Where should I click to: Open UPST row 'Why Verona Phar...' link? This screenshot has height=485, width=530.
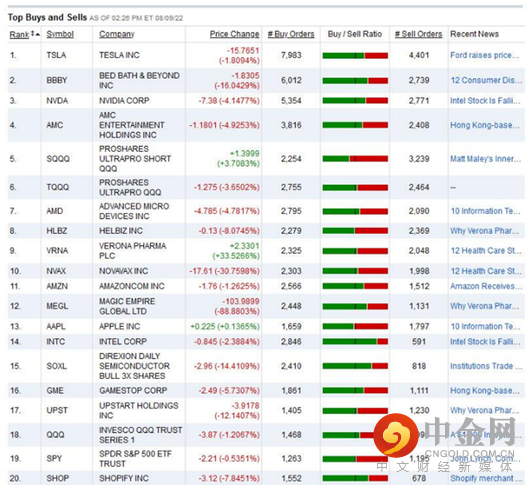pos(484,410)
